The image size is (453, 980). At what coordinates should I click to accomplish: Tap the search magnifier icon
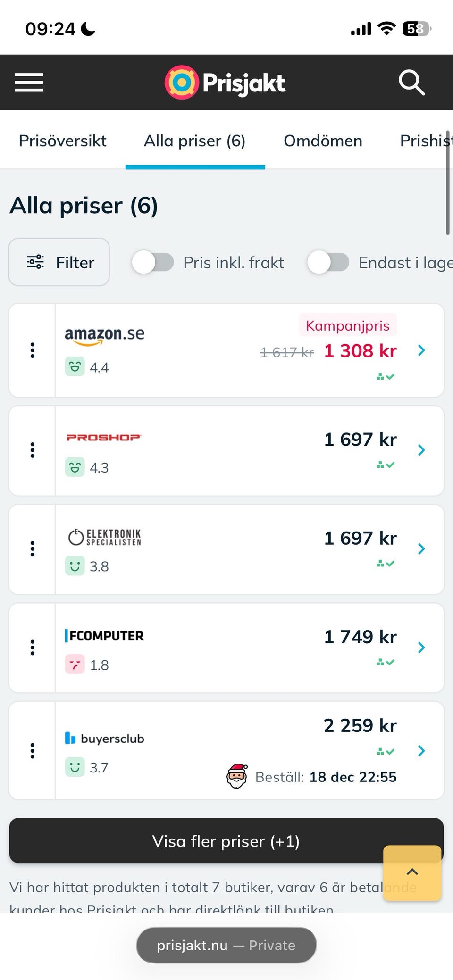coord(411,83)
